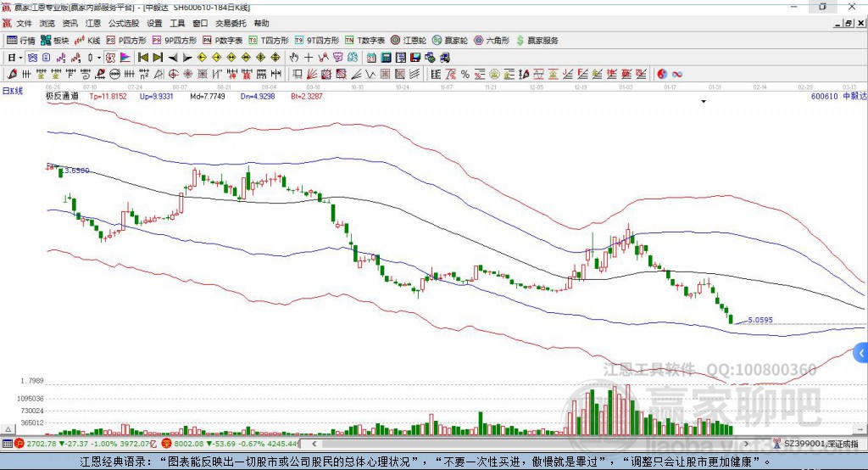Expand the candlestick style dropdown arrow
The height and width of the screenshot is (470, 868).
[x=99, y=58]
